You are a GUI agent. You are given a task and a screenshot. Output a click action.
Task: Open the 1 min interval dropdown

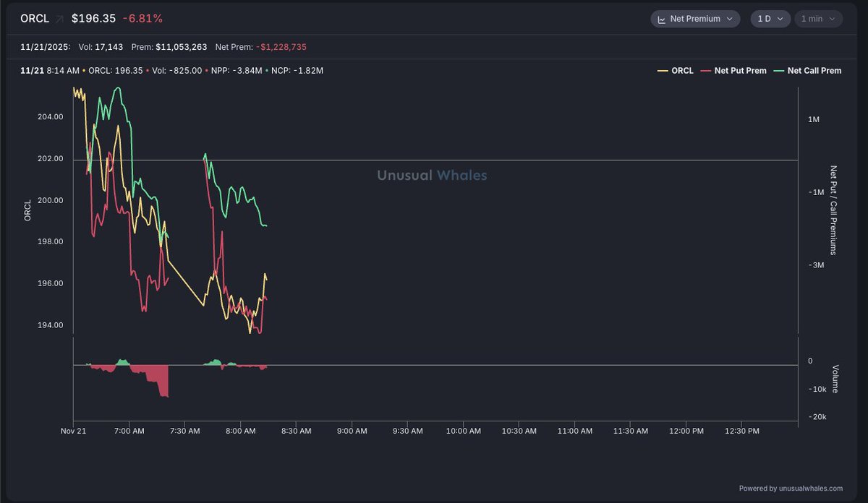[818, 19]
